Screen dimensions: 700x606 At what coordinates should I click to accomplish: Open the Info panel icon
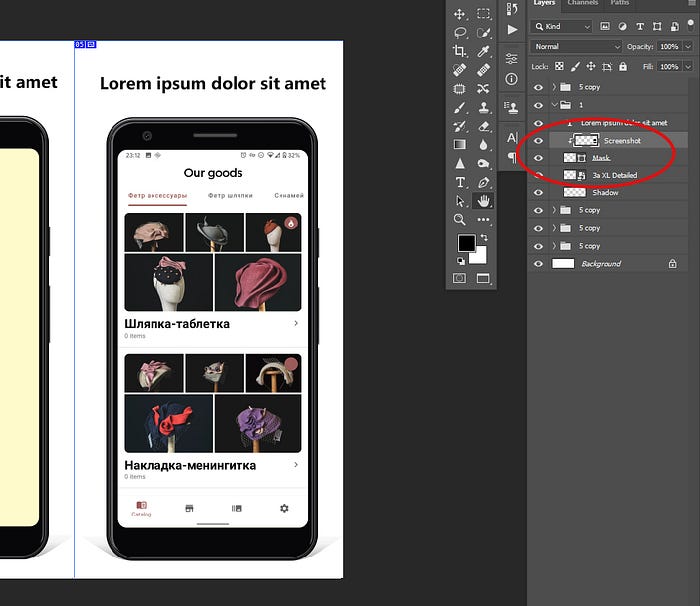(x=512, y=79)
